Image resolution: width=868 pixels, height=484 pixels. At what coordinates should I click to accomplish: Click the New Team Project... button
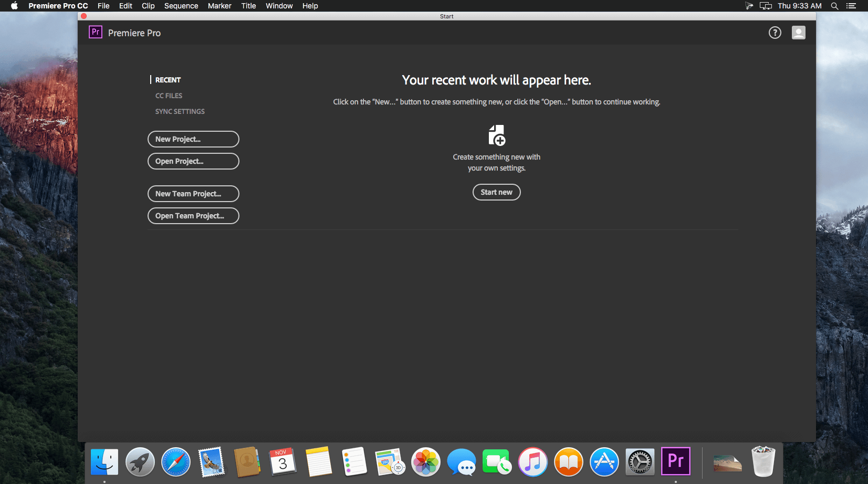[x=193, y=194]
